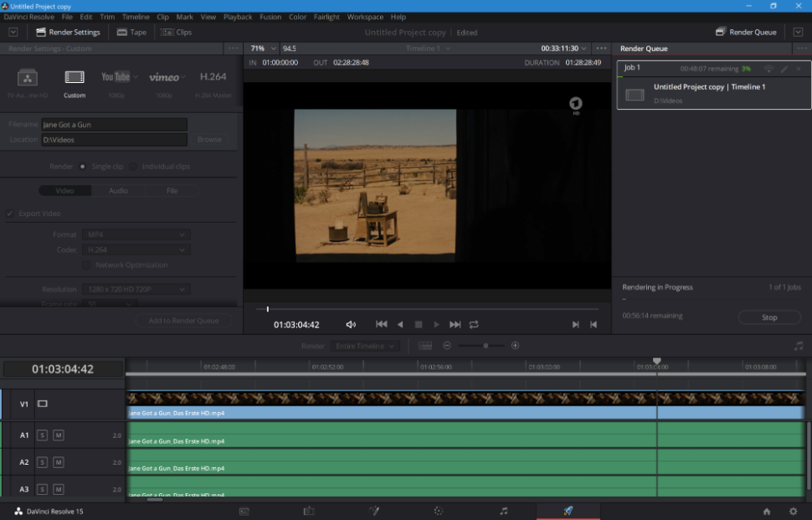Solo audio track A1
This screenshot has height=520, width=812.
43,435
